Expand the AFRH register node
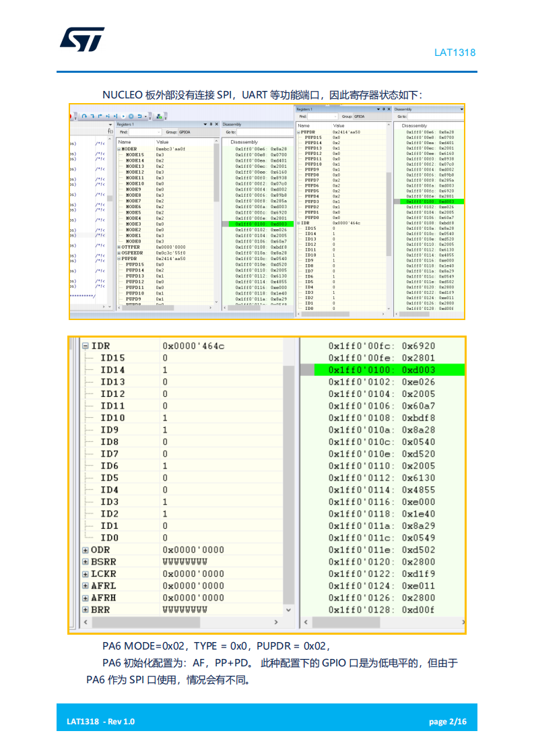 pyautogui.click(x=86, y=598)
